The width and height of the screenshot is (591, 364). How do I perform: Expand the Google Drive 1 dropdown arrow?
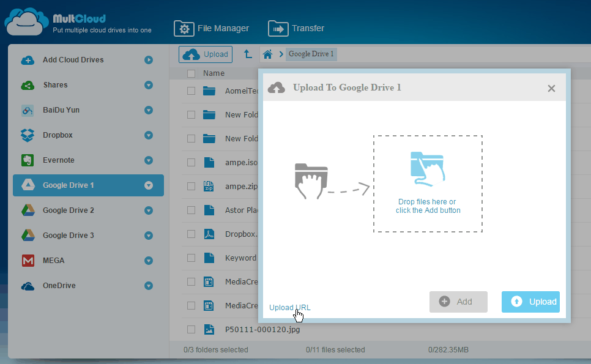click(x=149, y=185)
